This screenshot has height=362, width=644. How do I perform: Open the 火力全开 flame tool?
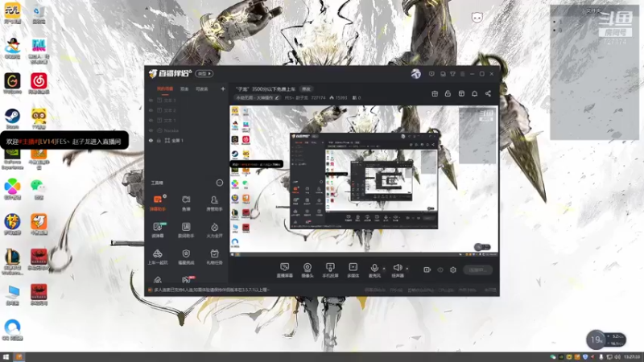[214, 230]
